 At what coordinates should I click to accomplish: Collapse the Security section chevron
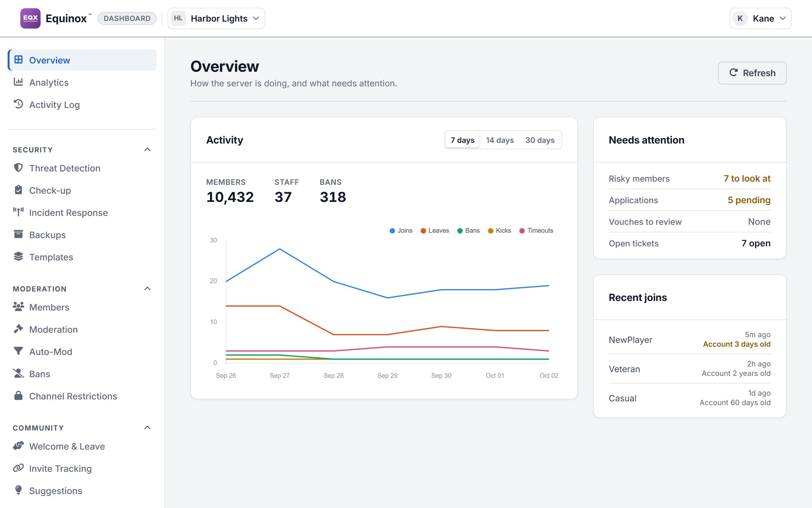point(147,150)
